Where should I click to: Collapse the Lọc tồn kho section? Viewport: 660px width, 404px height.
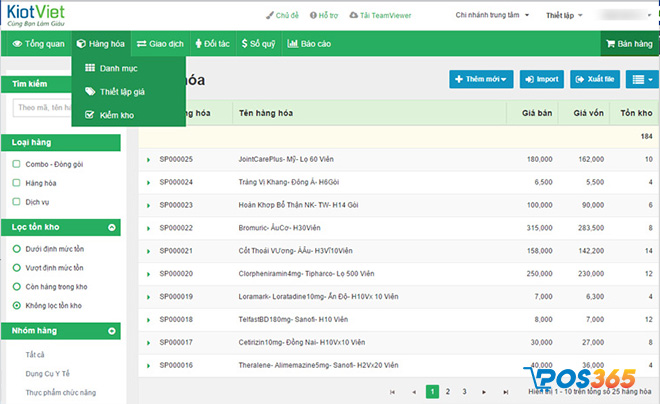pos(110,226)
